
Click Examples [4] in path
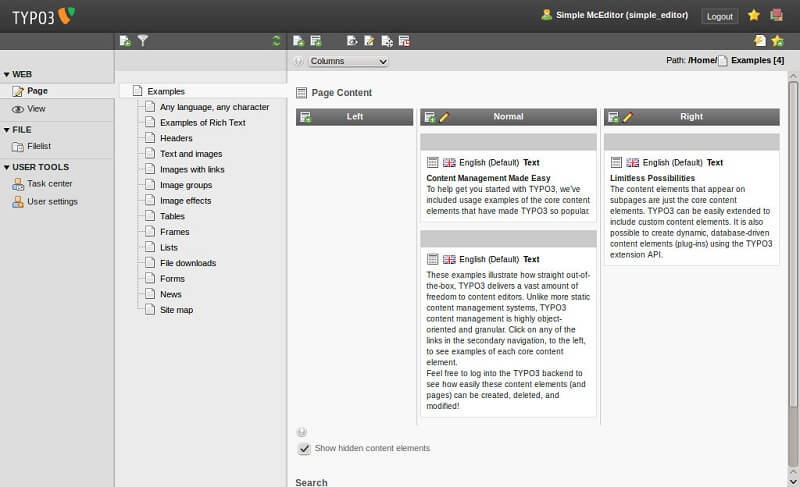tap(757, 60)
